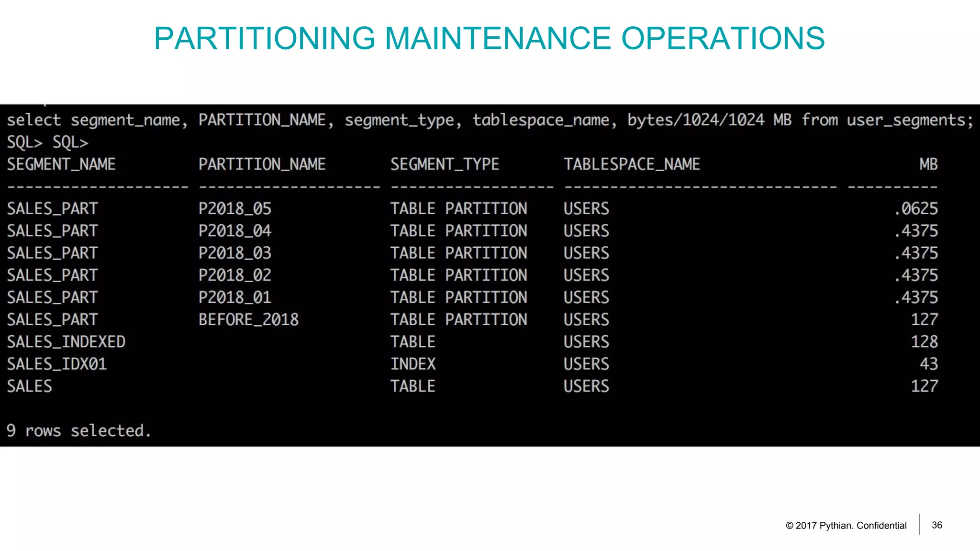This screenshot has width=980, height=551.
Task: Click SALES_PART in the P2018_05 row
Action: [x=52, y=209]
